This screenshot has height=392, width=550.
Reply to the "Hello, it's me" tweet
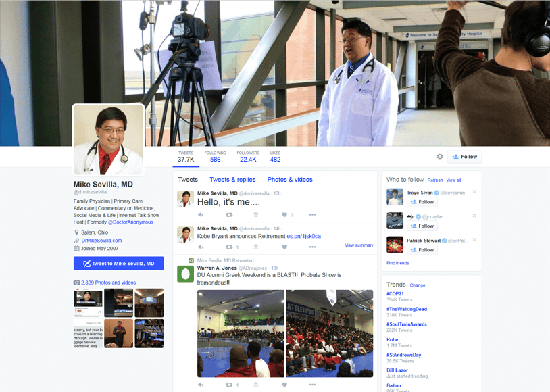(201, 214)
